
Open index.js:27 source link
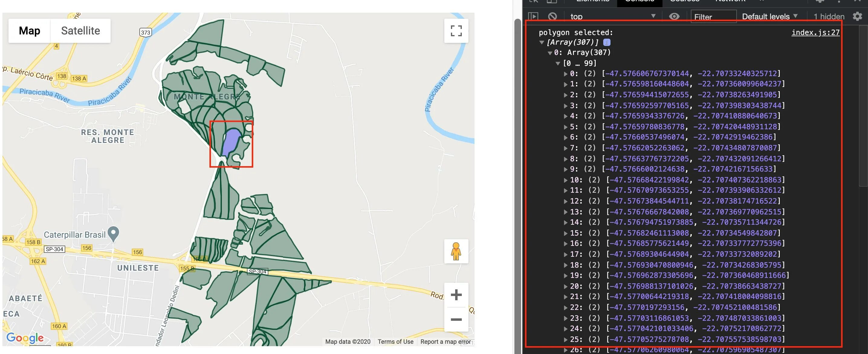click(815, 32)
